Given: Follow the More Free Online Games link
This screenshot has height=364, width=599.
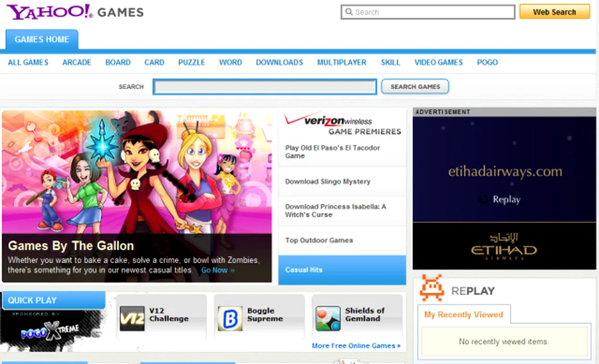Looking at the screenshot, I should click(x=356, y=346).
